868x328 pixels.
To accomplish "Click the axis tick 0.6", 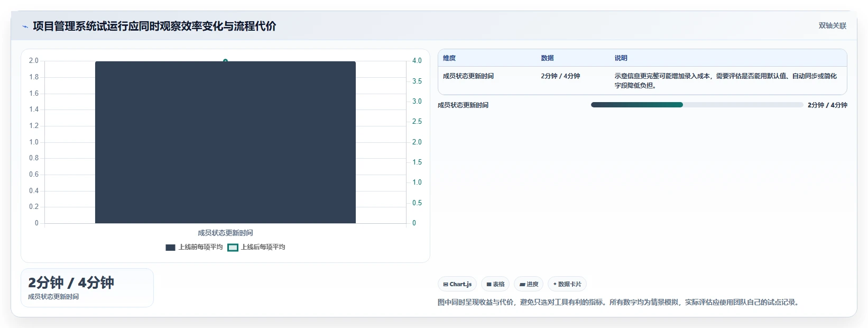I will click(34, 175).
